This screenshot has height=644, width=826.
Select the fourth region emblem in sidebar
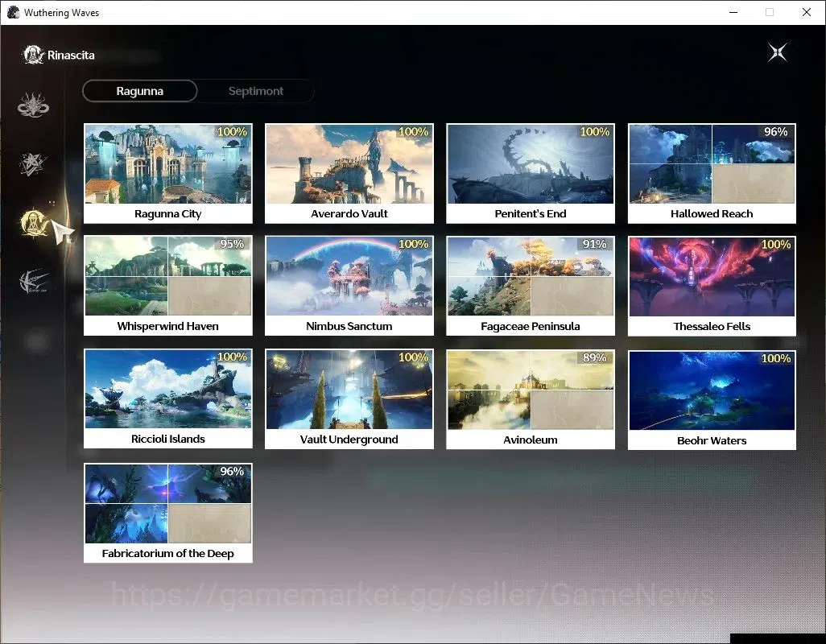click(33, 281)
